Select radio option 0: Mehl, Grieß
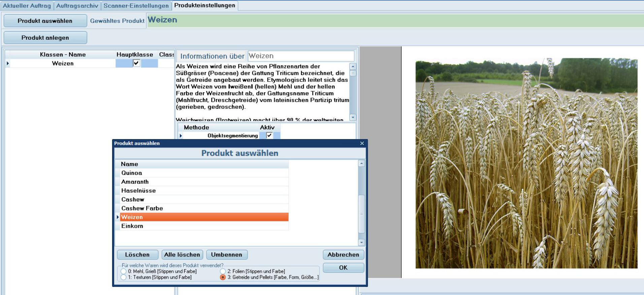Image resolution: width=644 pixels, height=295 pixels. click(124, 271)
